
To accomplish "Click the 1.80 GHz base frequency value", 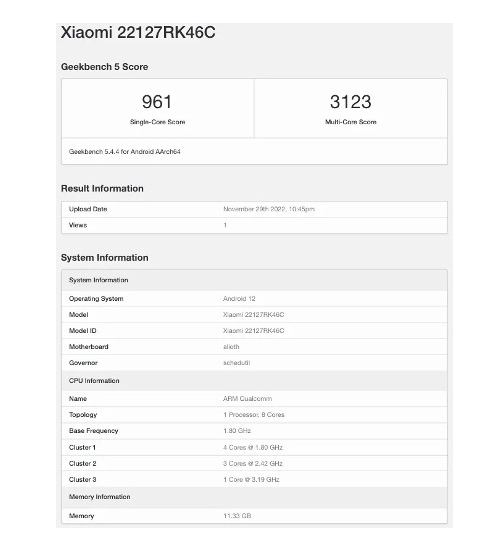I will click(237, 431).
